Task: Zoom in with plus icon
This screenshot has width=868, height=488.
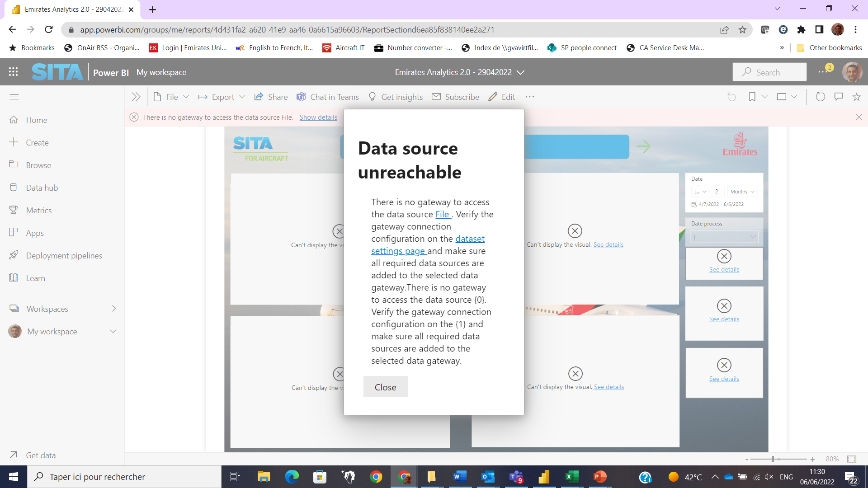Action: coord(812,459)
